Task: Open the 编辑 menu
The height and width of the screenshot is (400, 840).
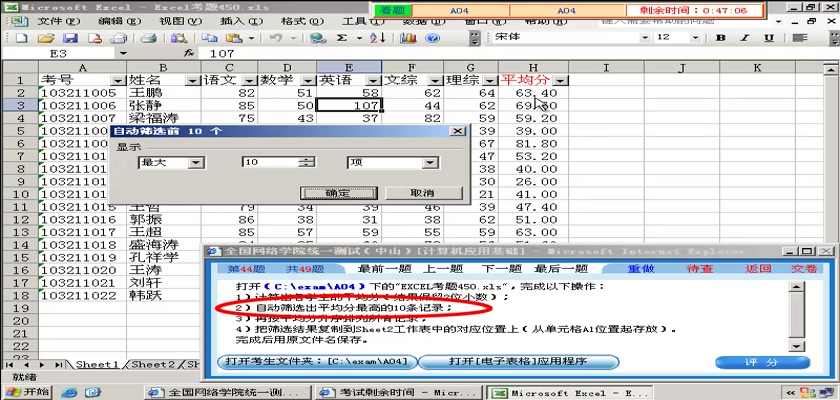Action: click(119, 21)
